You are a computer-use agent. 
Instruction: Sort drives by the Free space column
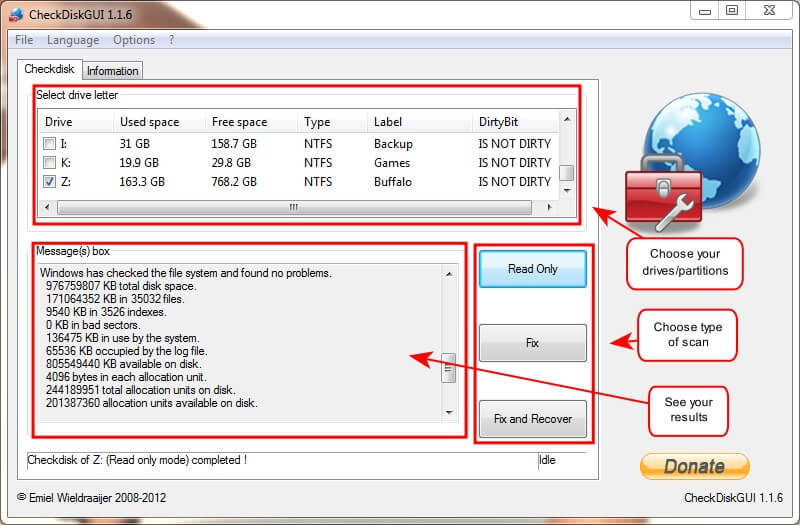[x=238, y=122]
